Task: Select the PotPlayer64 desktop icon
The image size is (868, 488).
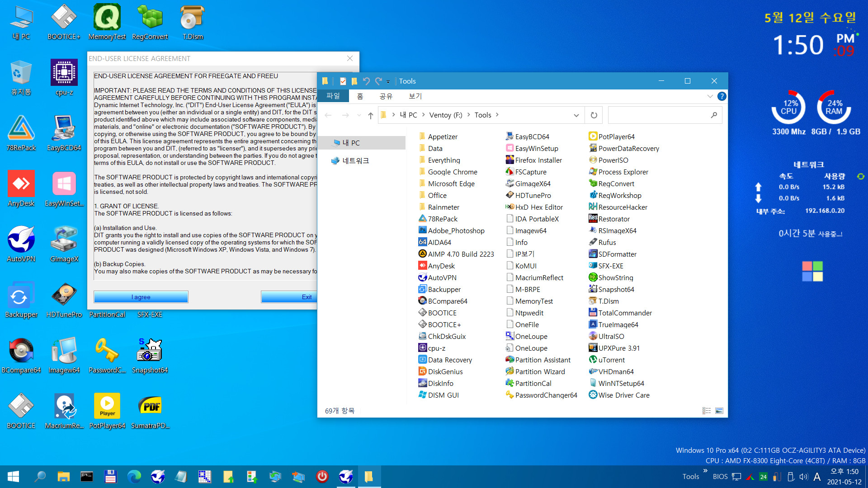Action: pyautogui.click(x=107, y=411)
